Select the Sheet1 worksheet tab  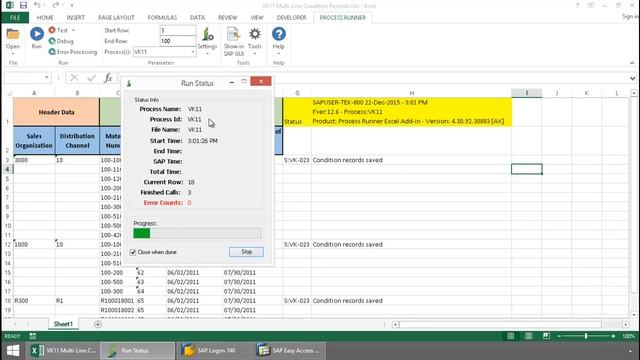click(63, 324)
